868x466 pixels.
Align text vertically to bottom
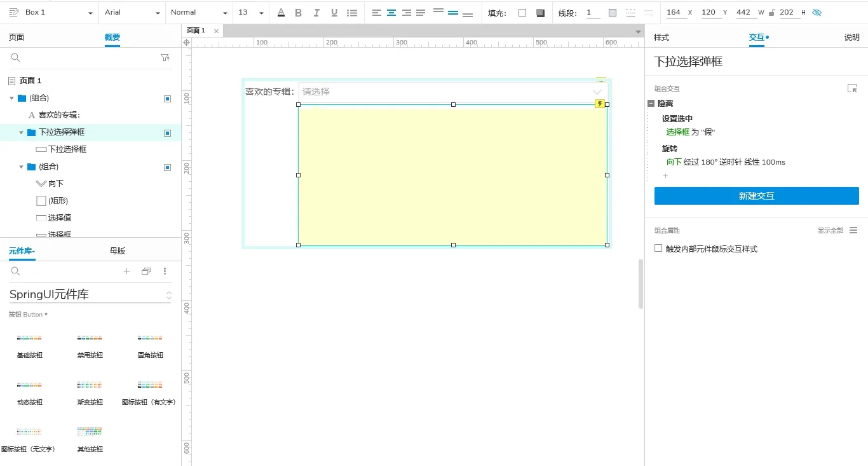coord(468,14)
